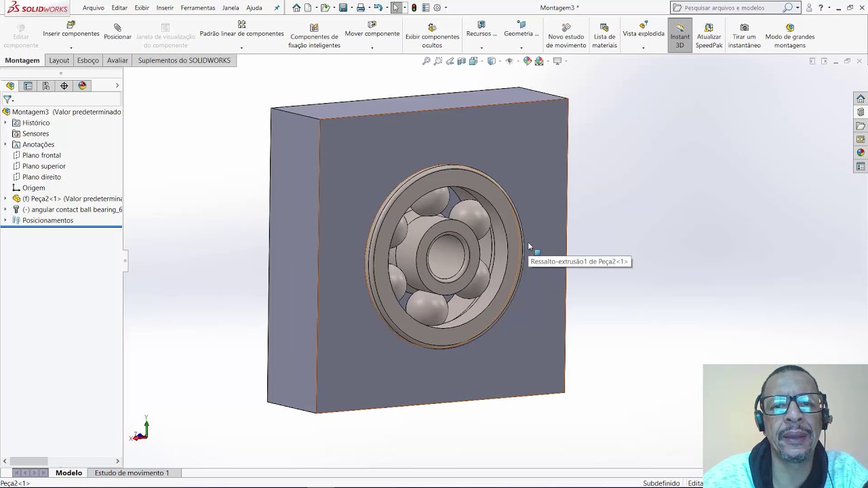Image resolution: width=868 pixels, height=488 pixels.
Task: Open the Ferramentas menu
Action: tap(198, 7)
